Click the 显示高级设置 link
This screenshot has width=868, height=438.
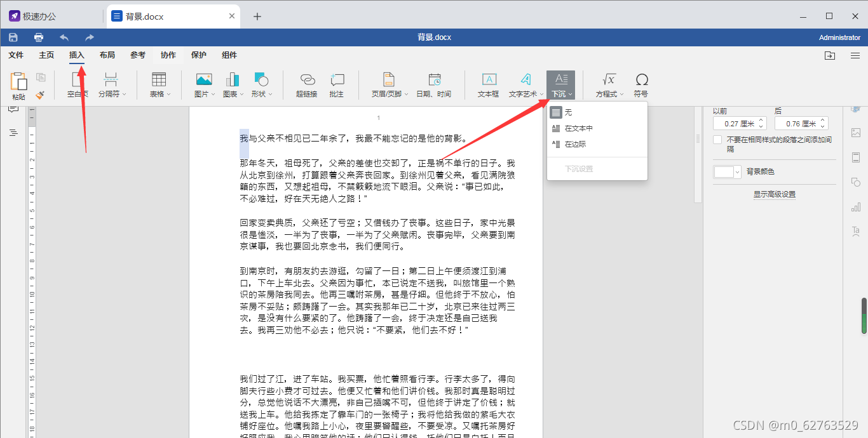click(x=774, y=194)
